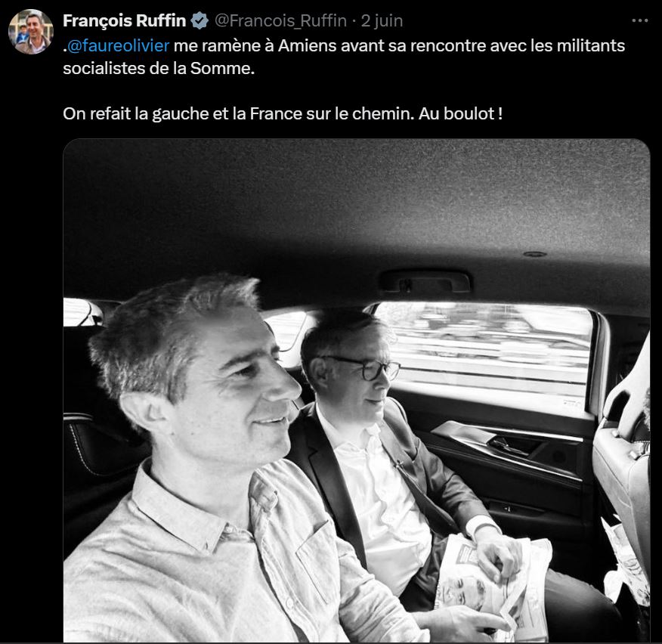Open François Ruffin's profile avatar
The height and width of the screenshot is (644, 662).
tap(31, 32)
